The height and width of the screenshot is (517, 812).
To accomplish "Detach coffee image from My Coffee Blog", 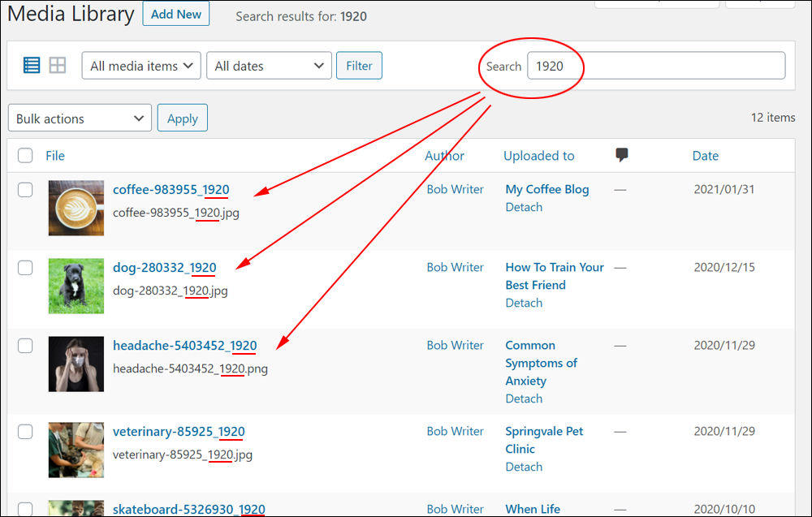I will coord(524,207).
